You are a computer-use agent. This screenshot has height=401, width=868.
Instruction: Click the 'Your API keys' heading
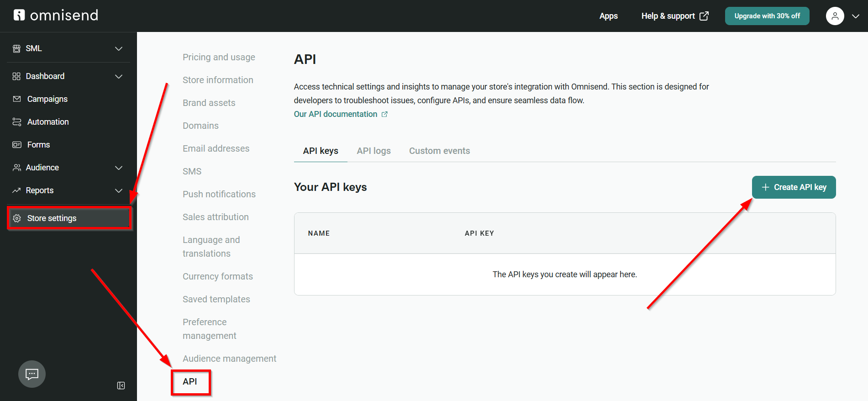(331, 187)
